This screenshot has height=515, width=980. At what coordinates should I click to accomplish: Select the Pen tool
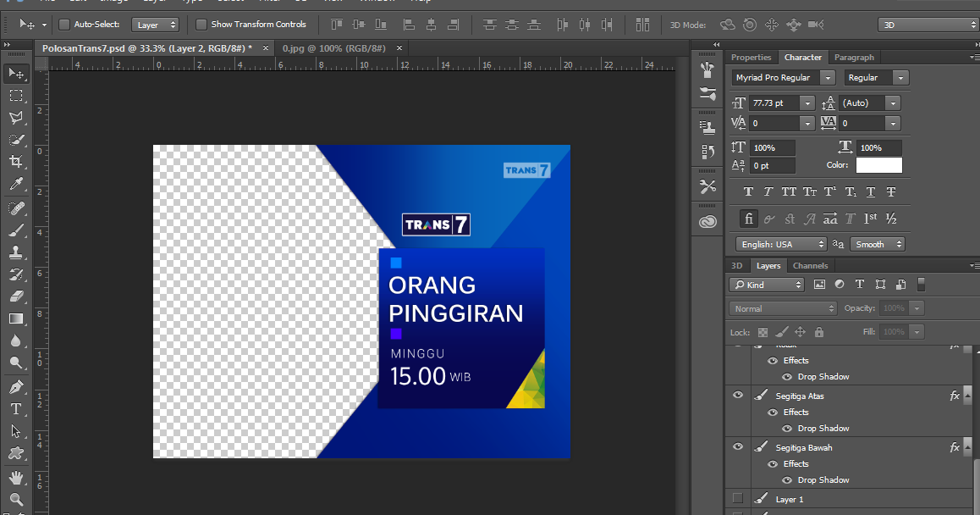tap(16, 387)
